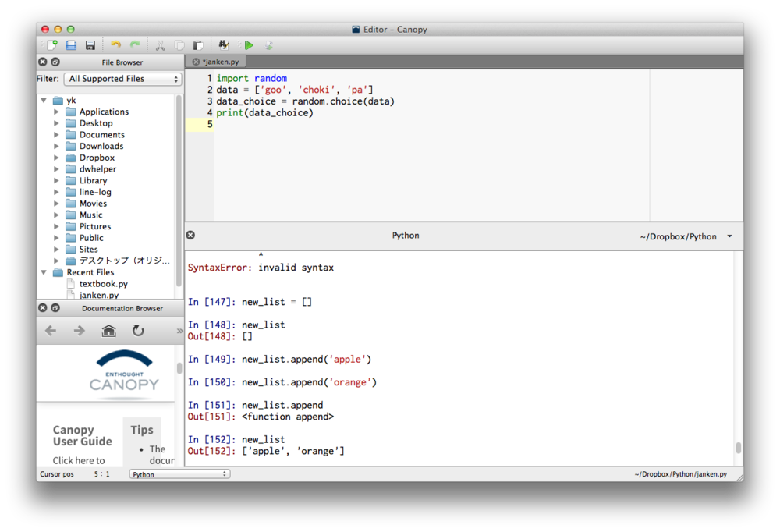Click the SyntaxError message in console
The height and width of the screenshot is (532, 780).
coord(261,268)
